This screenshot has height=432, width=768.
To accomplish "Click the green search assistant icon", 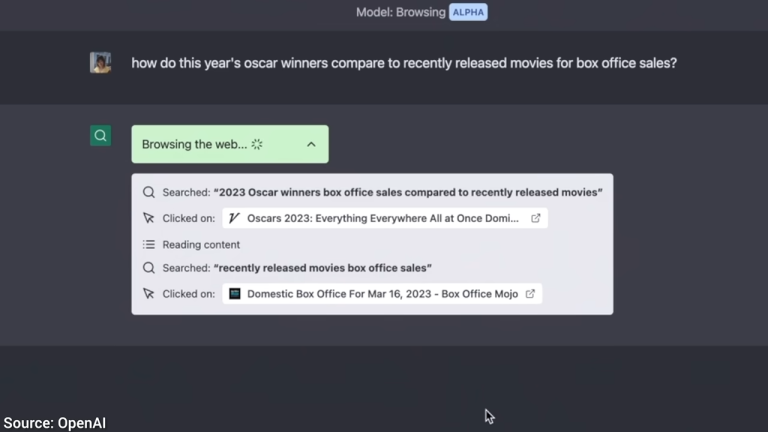I will pos(100,136).
